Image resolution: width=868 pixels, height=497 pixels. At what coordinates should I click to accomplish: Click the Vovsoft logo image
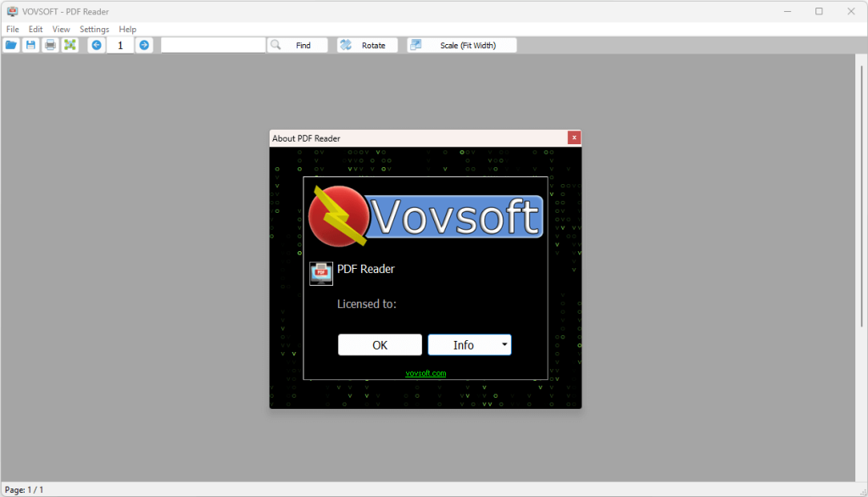(426, 215)
